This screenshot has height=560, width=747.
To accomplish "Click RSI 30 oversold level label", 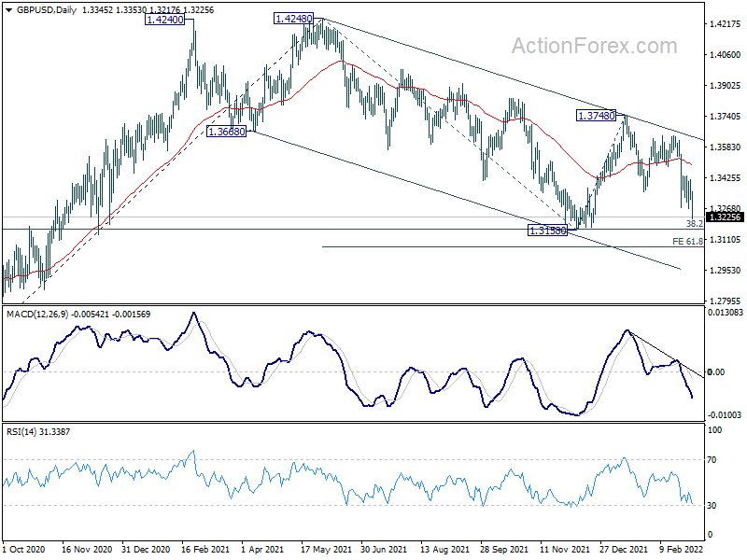I will (712, 505).
